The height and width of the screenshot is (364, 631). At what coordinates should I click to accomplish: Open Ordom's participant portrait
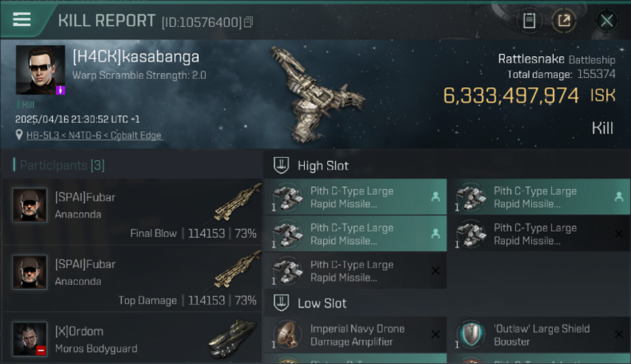coord(30,339)
